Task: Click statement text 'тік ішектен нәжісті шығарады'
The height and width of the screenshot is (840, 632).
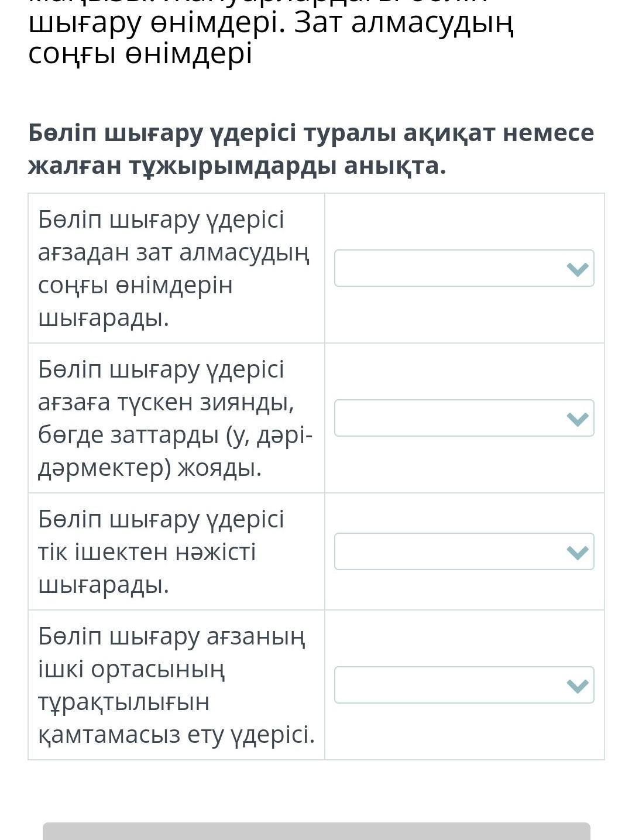Action: tap(146, 552)
